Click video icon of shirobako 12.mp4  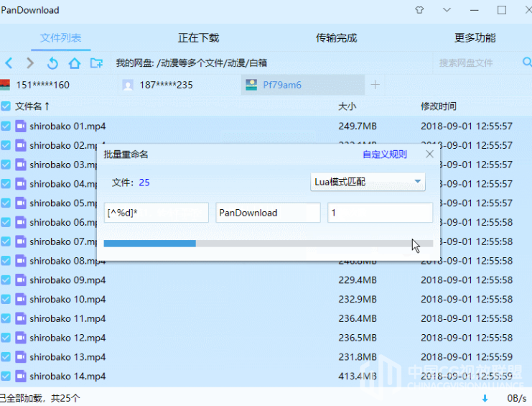21,338
